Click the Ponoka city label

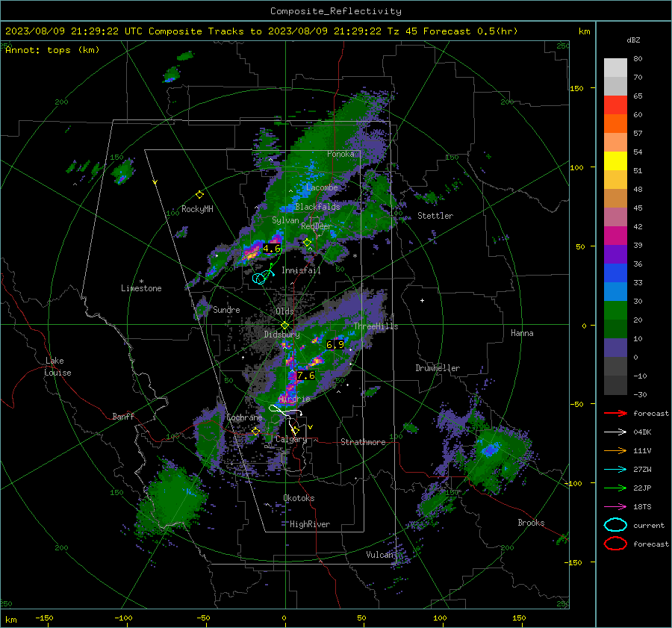[x=340, y=154]
